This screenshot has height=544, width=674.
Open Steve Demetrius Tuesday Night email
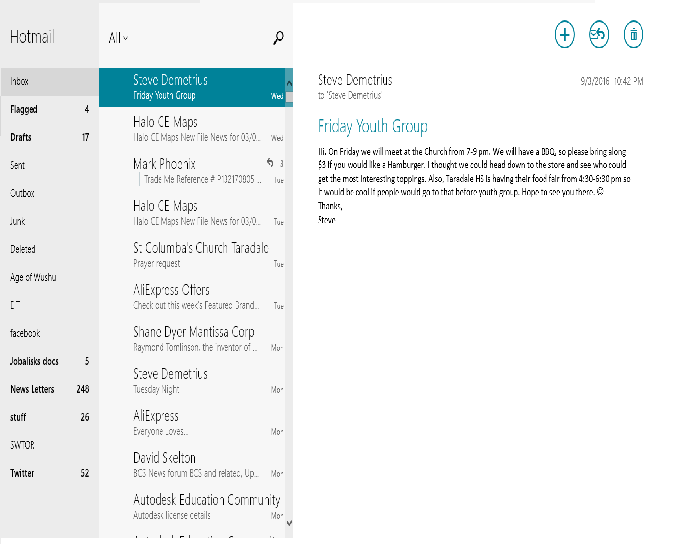point(192,381)
